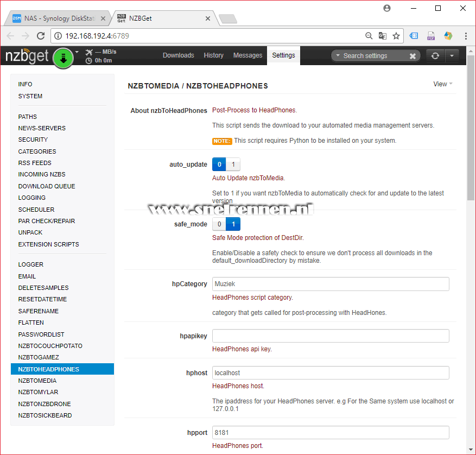Click the refresh icon in NZBGet toolbar
This screenshot has height=455, width=476.
pos(435,56)
